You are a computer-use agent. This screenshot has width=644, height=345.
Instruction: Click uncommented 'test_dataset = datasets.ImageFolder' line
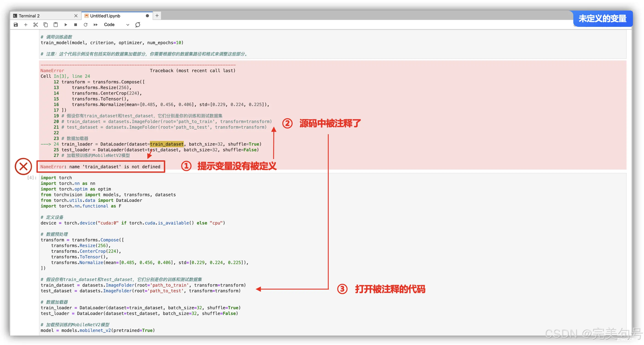(140, 291)
